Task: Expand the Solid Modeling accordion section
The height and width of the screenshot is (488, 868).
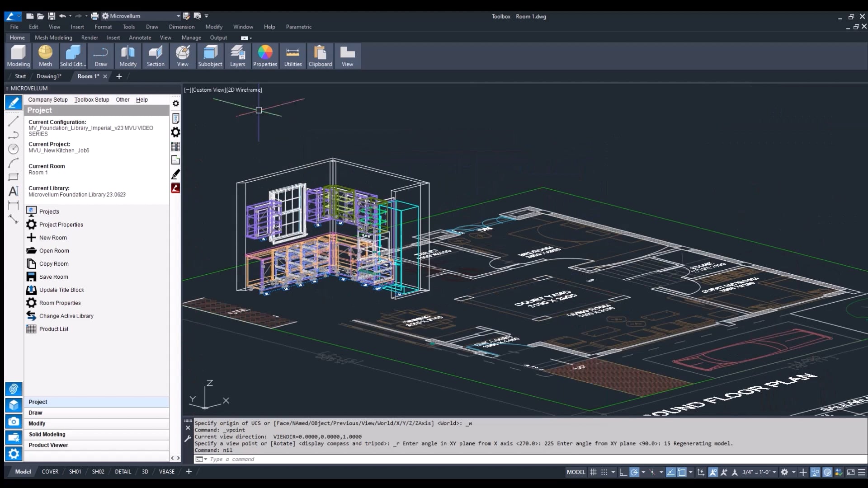Action: 96,434
